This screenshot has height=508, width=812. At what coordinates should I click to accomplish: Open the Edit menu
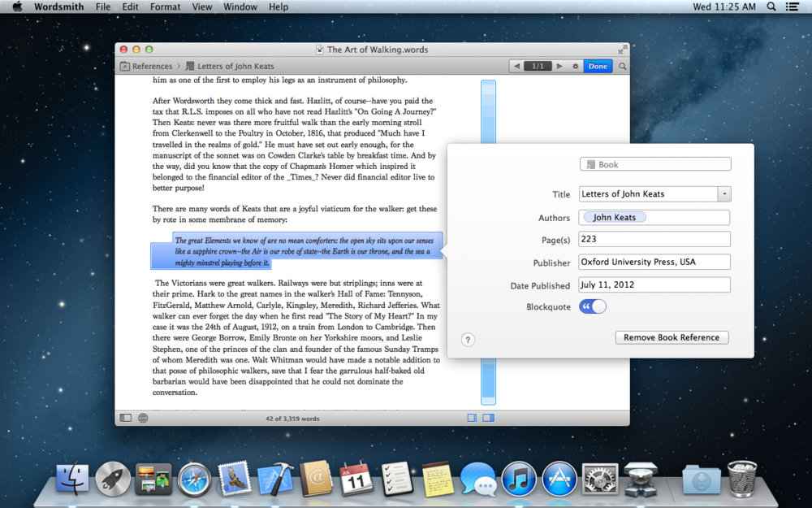(130, 7)
